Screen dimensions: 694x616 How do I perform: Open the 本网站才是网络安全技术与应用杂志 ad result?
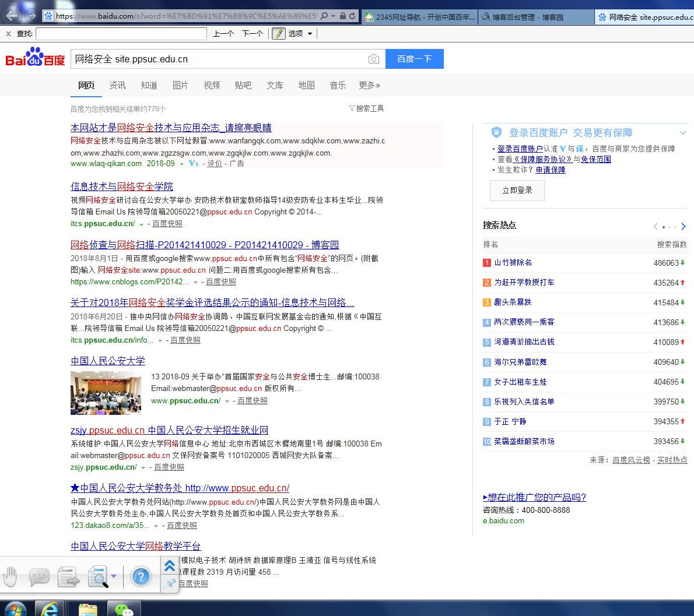171,128
